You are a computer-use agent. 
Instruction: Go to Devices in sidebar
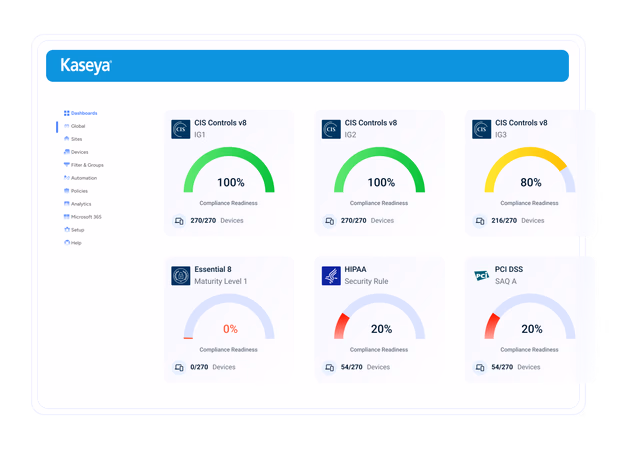pyautogui.click(x=76, y=152)
